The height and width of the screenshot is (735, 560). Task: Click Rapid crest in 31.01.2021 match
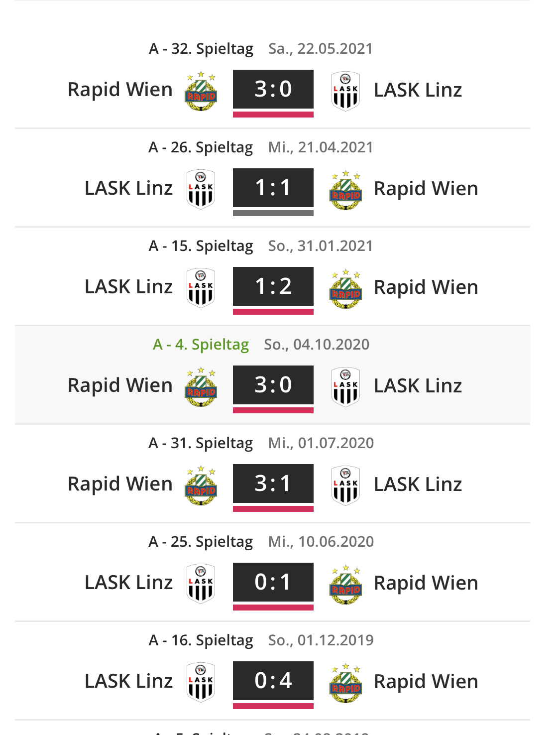click(345, 288)
